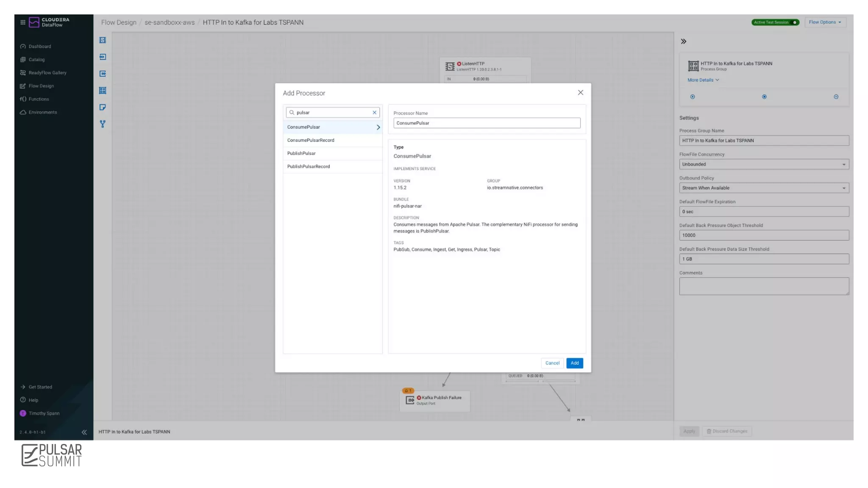The width and height of the screenshot is (868, 488).
Task: Select the Funnel tool icon
Action: click(103, 124)
